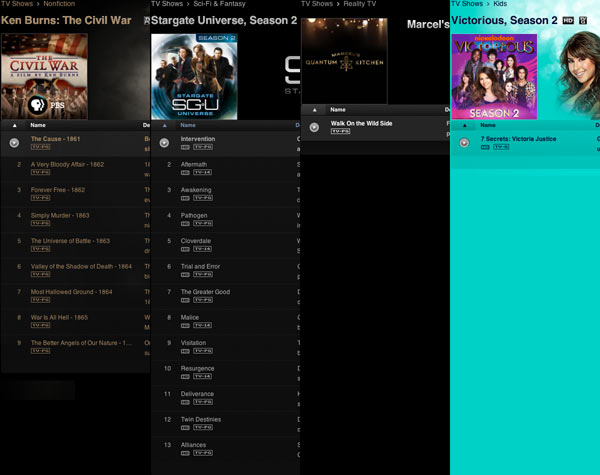Select episode 13 Alliances in Stargate list
Viewport: 600px width, 475px height.
[x=194, y=445]
